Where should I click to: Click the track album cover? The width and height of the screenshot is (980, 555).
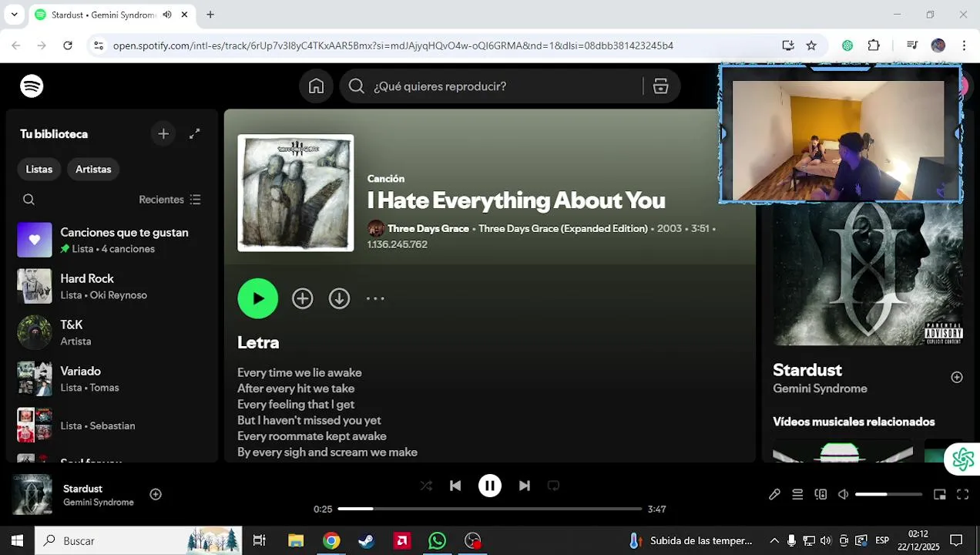point(296,193)
